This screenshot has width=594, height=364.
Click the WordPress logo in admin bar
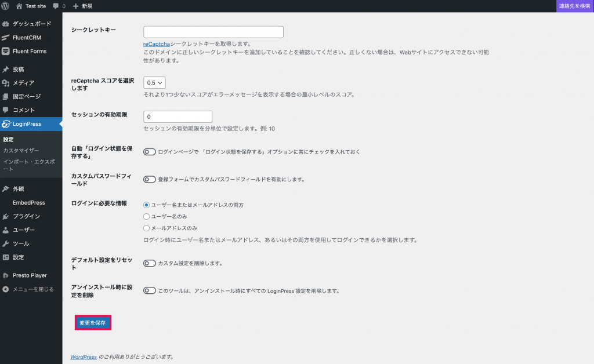click(5, 6)
